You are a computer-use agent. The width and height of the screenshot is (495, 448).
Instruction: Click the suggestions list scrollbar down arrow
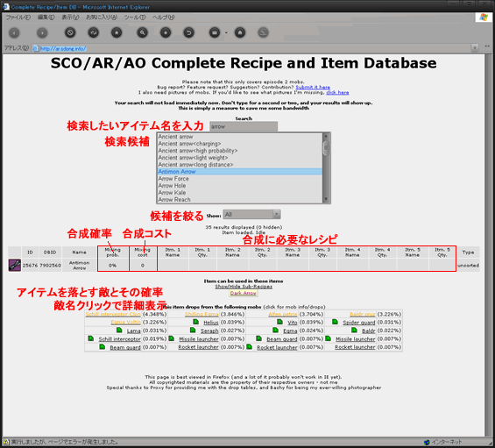(326, 199)
